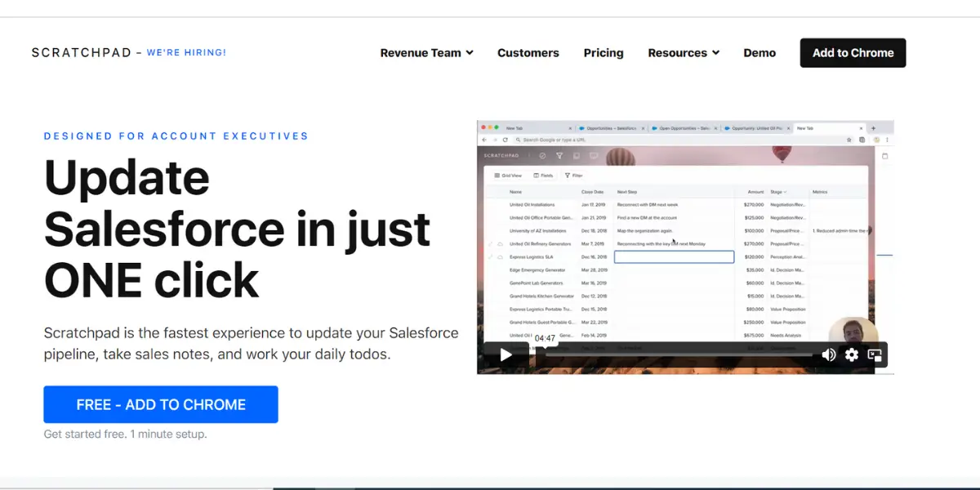Screen dimensions: 980x490
Task: Select the Opportunity: United Oil tab in the video
Action: 755,128
